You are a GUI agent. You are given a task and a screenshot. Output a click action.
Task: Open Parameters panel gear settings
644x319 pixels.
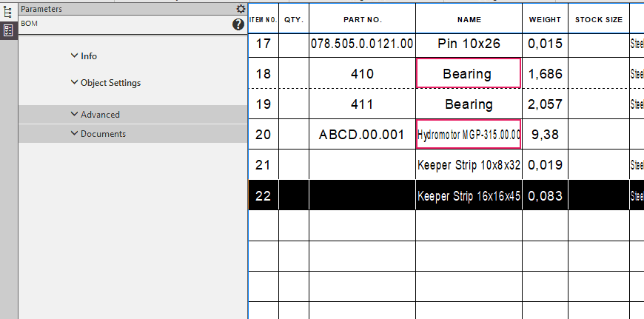tap(241, 9)
